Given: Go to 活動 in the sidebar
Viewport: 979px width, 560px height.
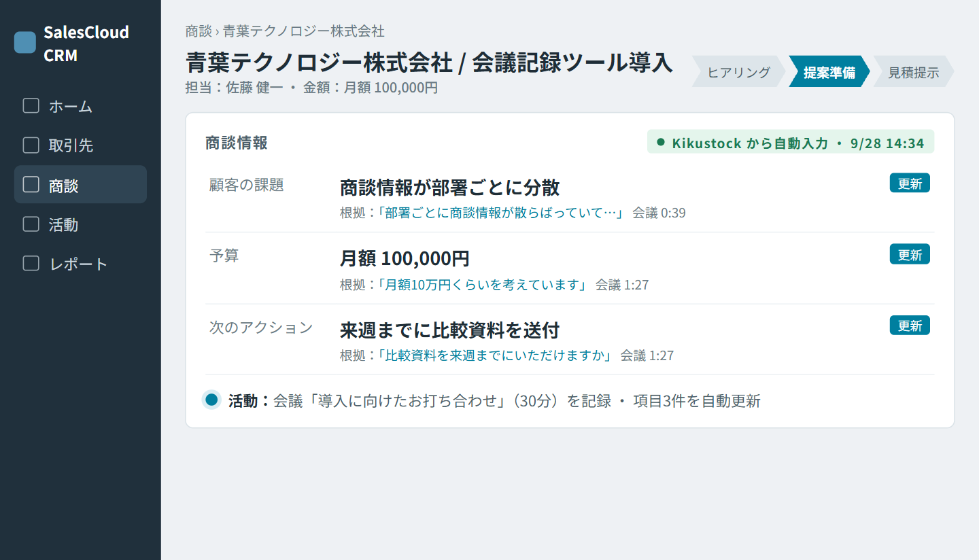Looking at the screenshot, I should point(80,224).
